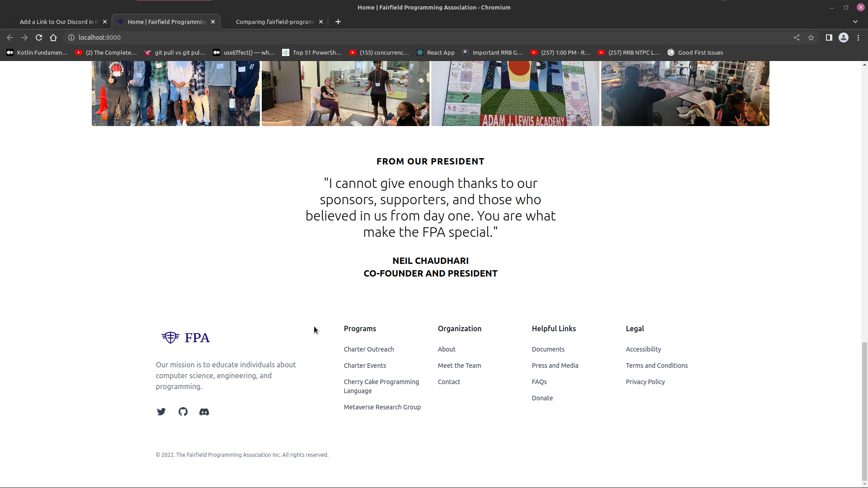Open the Terms and Conditions link
This screenshot has height=488, width=868.
tap(656, 366)
